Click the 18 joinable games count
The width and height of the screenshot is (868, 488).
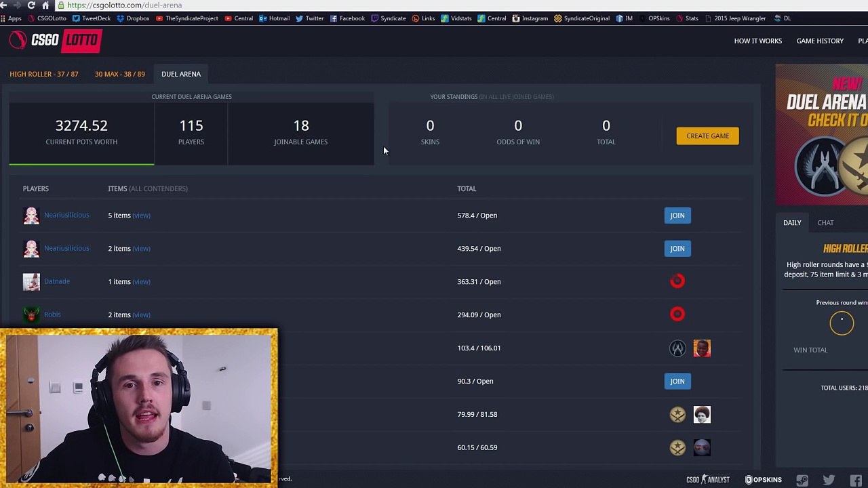pyautogui.click(x=300, y=125)
